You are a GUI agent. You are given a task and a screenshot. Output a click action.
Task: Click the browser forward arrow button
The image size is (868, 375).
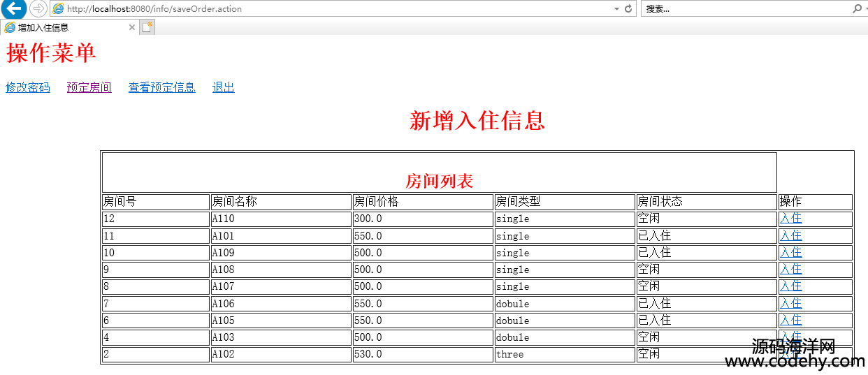(x=38, y=8)
